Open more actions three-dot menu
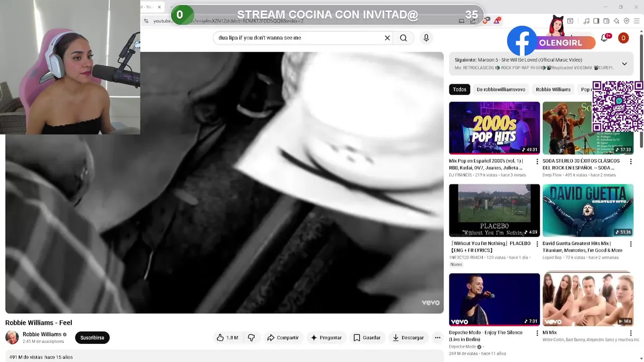The image size is (644, 362). point(438,338)
